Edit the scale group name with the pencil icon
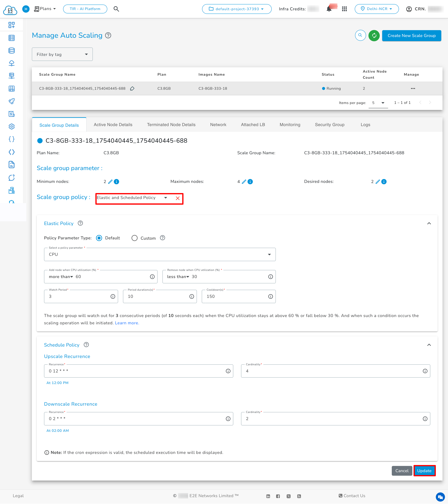The image size is (448, 504). pyautogui.click(x=132, y=88)
